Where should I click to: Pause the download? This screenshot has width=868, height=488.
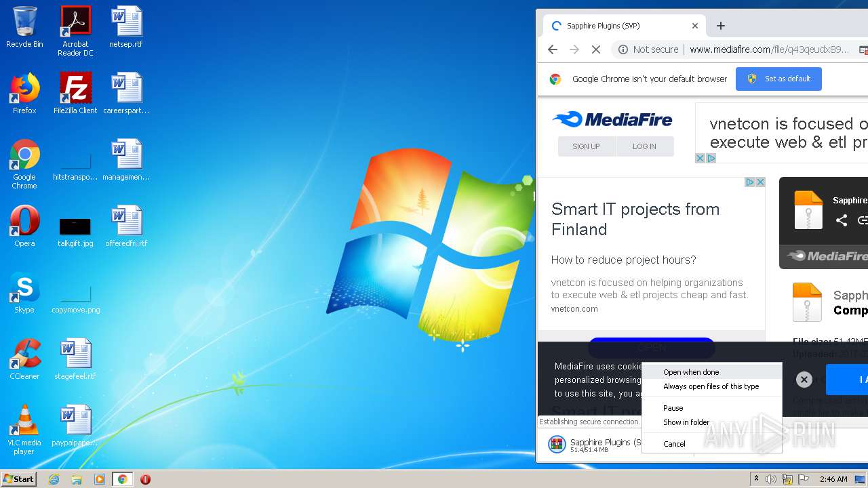pos(712,408)
